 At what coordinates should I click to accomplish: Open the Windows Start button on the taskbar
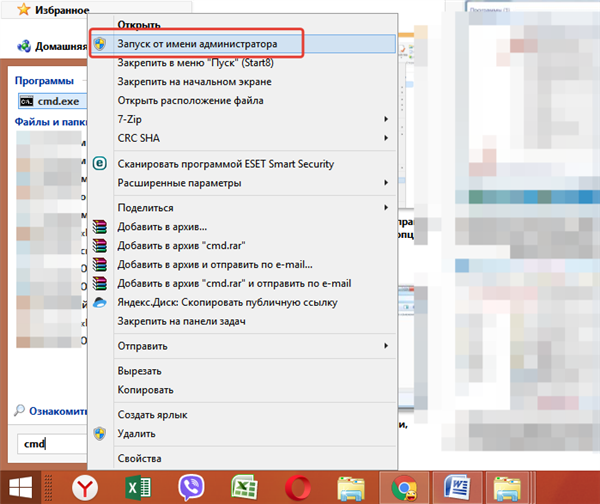(21, 488)
